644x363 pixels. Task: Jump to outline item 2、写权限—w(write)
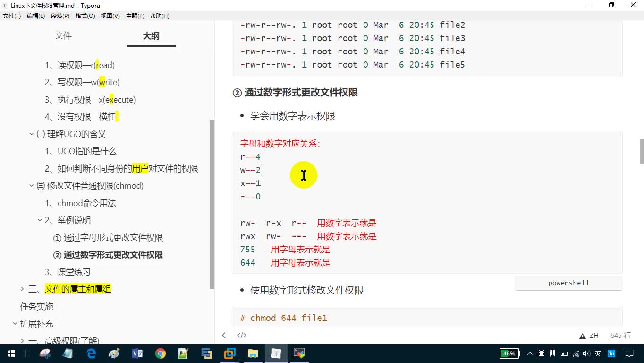tap(82, 82)
